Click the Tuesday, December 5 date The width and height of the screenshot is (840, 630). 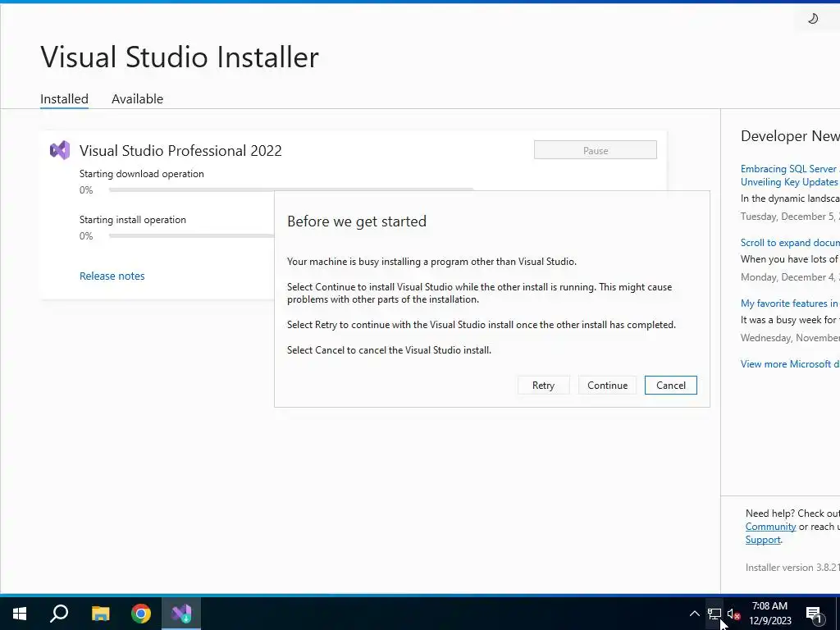click(790, 217)
